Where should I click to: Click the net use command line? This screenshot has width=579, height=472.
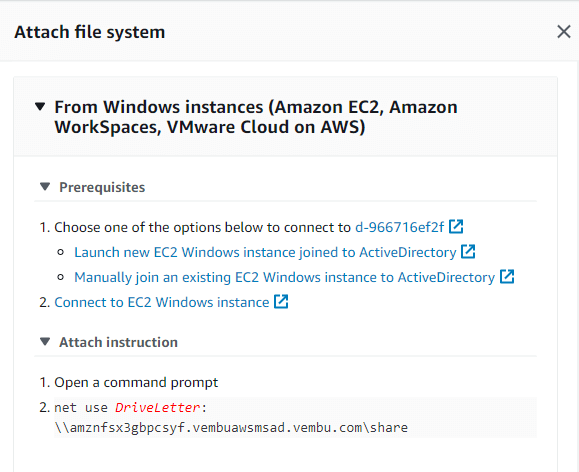[x=295, y=418]
